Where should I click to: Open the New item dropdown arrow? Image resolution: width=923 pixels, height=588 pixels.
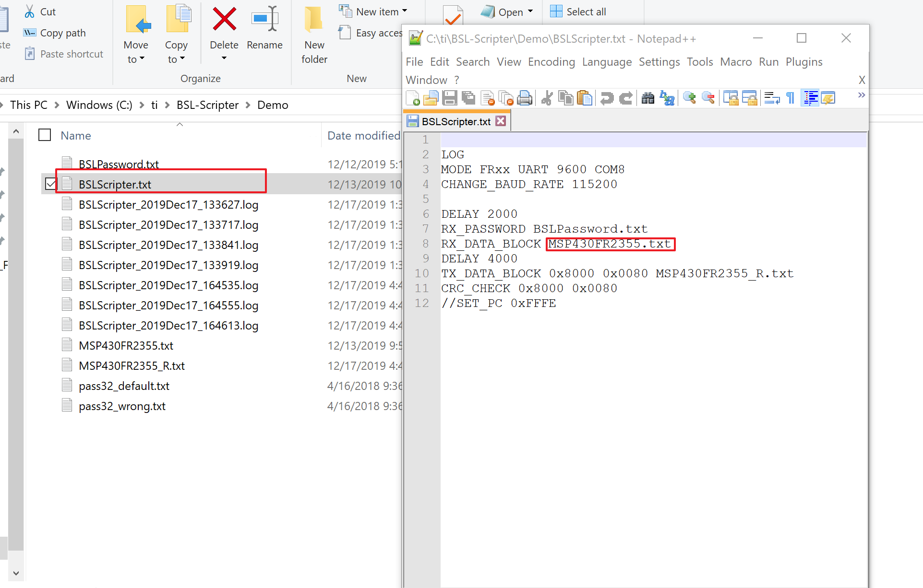(x=405, y=11)
